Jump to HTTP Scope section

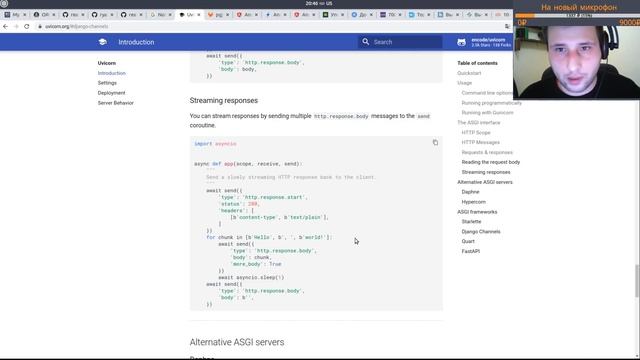pyautogui.click(x=476, y=133)
